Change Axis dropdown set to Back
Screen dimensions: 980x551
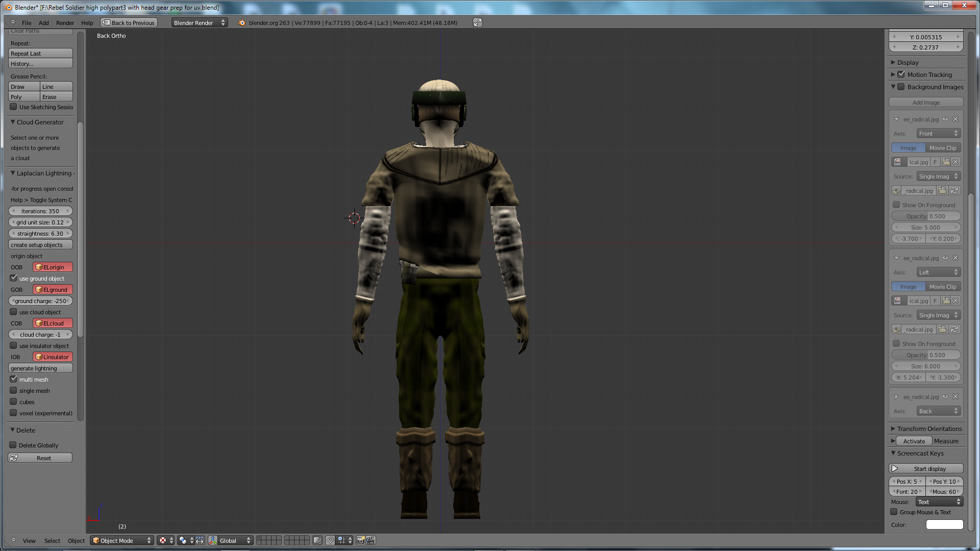coord(939,411)
